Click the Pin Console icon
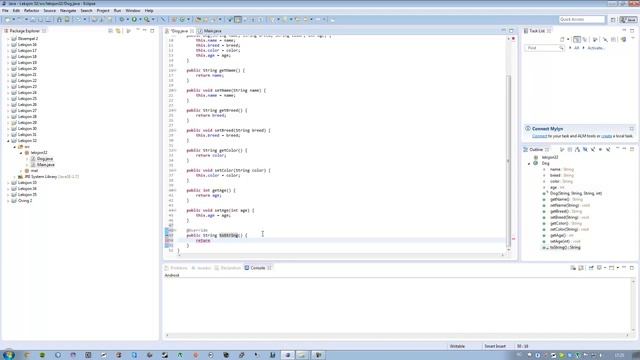This screenshot has width=640, height=360. pos(591,268)
